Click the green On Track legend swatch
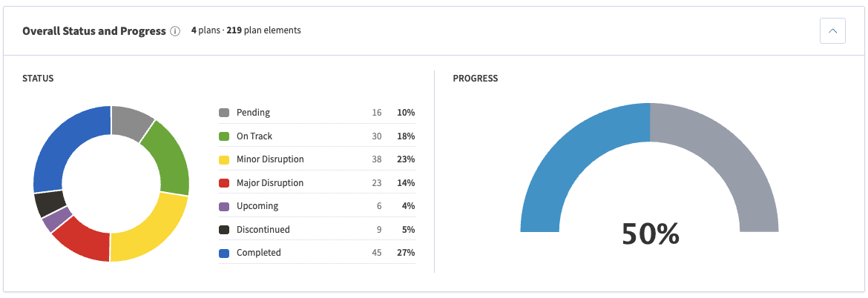The image size is (868, 298). pos(224,136)
